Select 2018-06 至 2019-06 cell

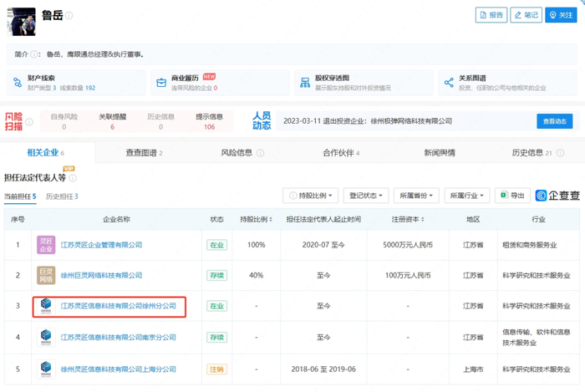point(323,369)
